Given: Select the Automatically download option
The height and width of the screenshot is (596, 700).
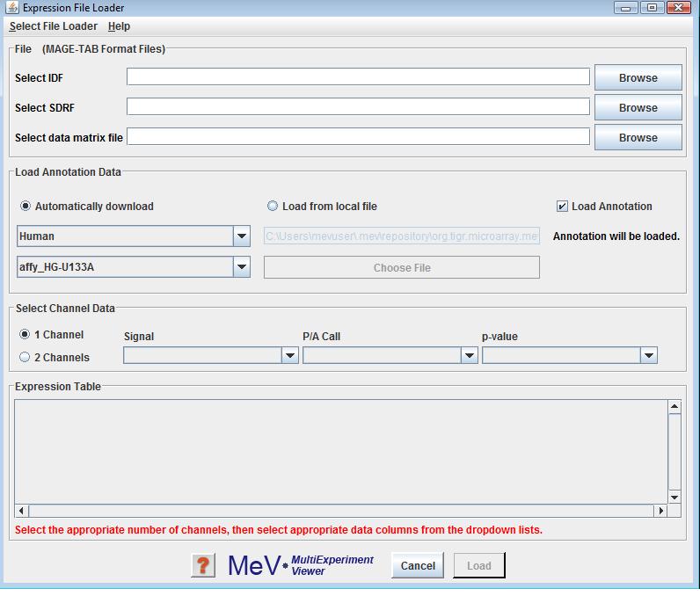Looking at the screenshot, I should (x=26, y=207).
